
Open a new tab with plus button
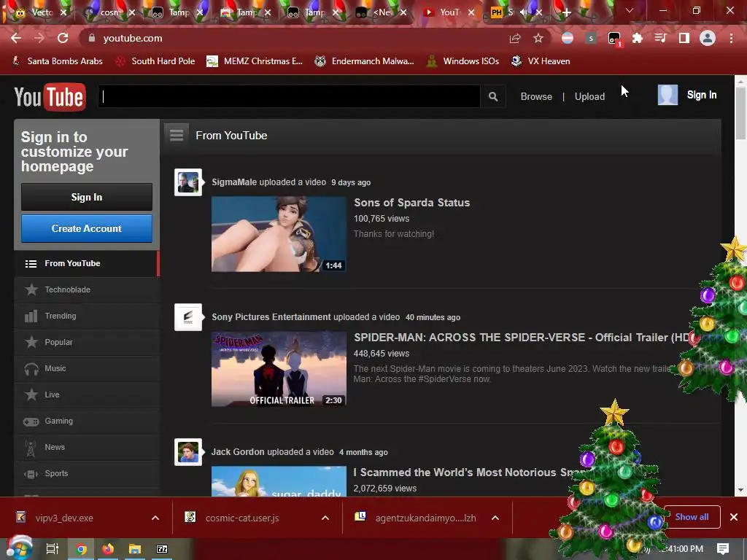tap(566, 12)
